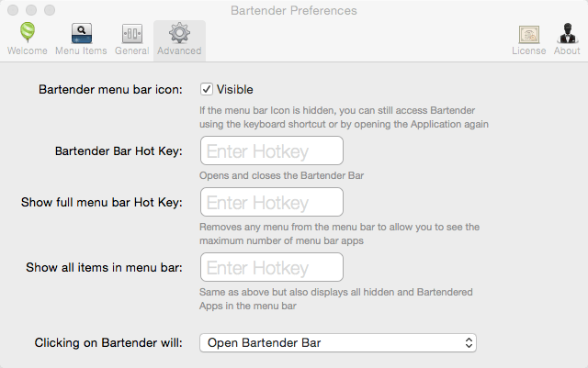This screenshot has width=588, height=368.
Task: Click the Visible checkbox label text
Action: [235, 89]
